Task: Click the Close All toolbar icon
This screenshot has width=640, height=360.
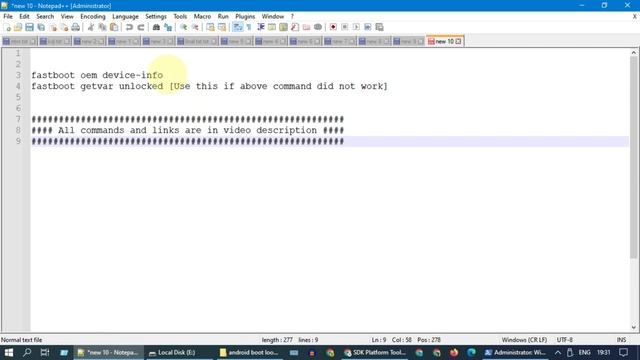Action: click(64, 27)
